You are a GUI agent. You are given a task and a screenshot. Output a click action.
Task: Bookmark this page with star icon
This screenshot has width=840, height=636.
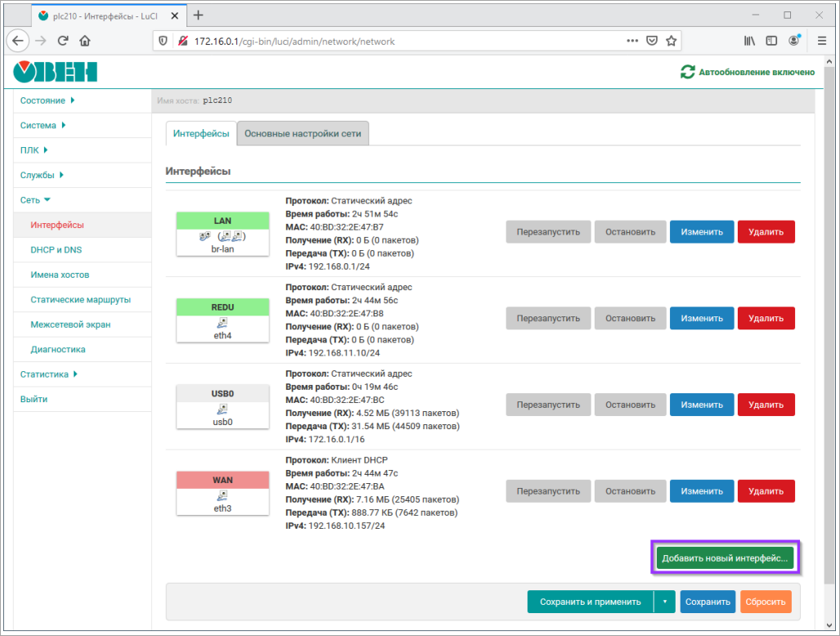coord(671,41)
